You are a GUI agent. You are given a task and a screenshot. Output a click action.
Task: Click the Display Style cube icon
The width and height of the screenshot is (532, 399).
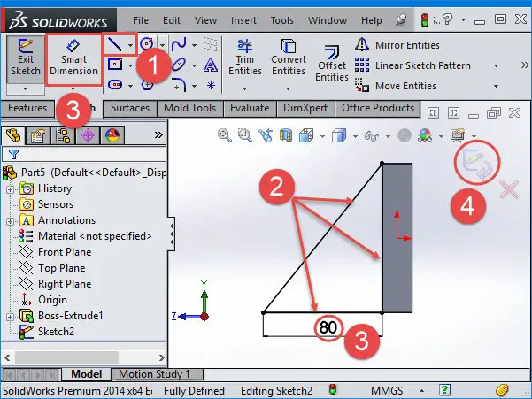pos(339,135)
